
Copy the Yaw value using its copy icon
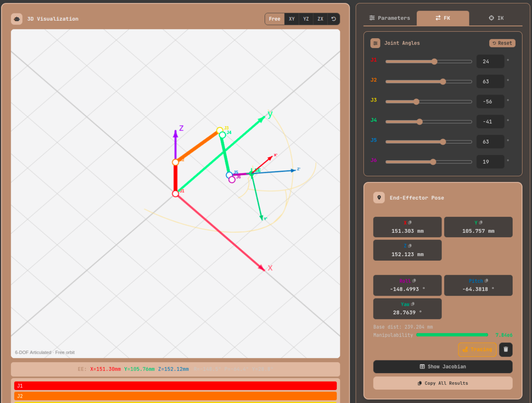pos(412,304)
